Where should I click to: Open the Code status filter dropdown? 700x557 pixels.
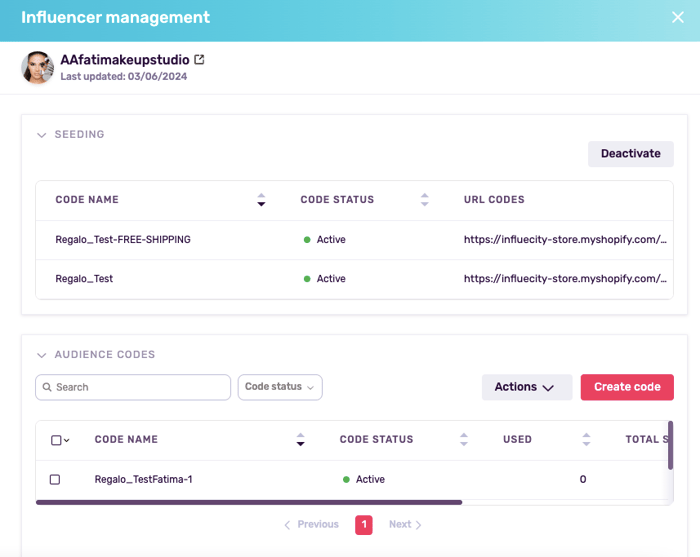tap(280, 387)
